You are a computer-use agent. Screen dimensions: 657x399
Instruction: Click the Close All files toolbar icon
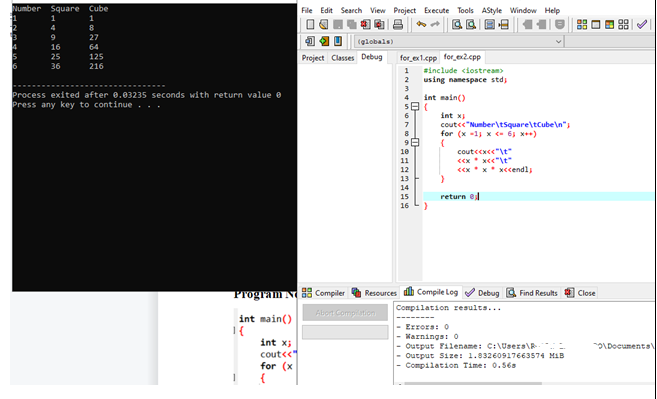pyautogui.click(x=379, y=24)
